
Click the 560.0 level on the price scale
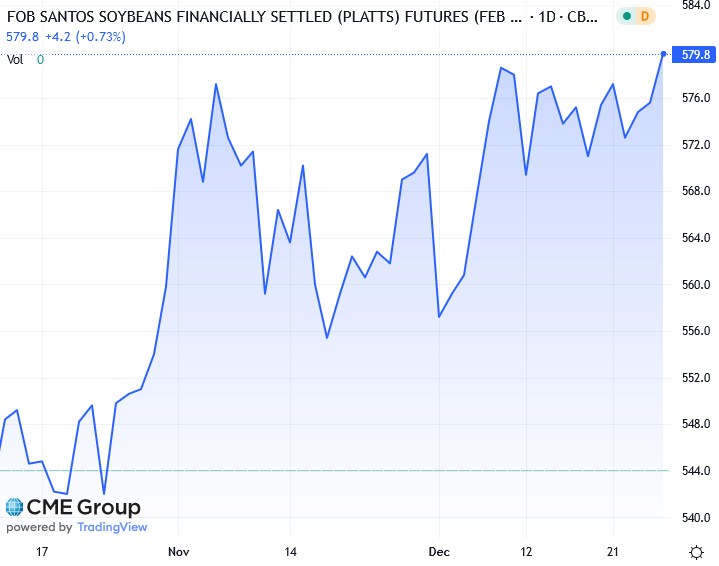click(695, 285)
